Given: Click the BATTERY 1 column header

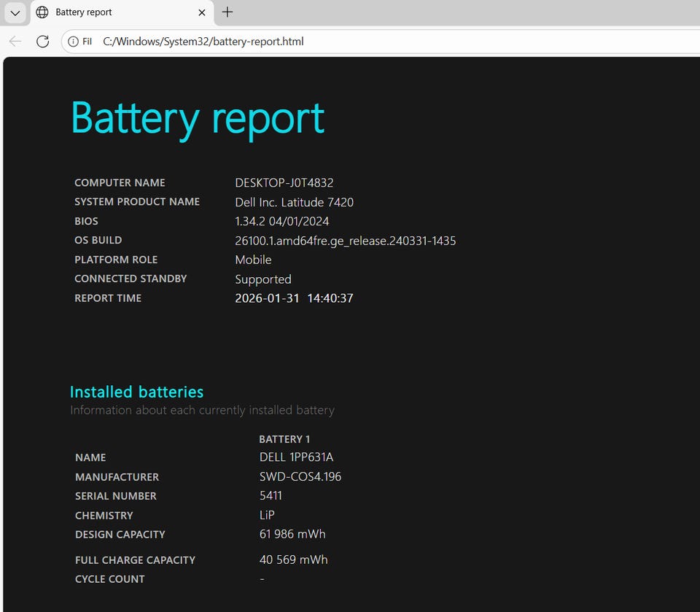Looking at the screenshot, I should 284,439.
